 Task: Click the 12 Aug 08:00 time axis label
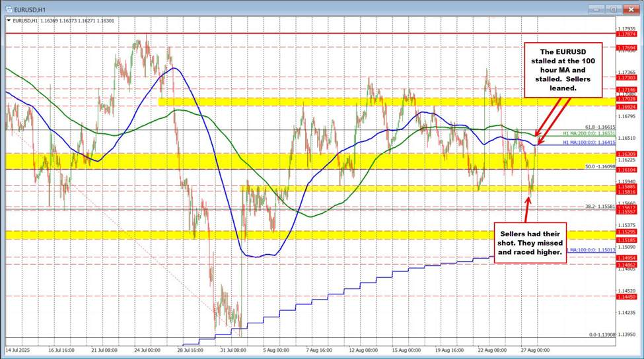point(363,350)
